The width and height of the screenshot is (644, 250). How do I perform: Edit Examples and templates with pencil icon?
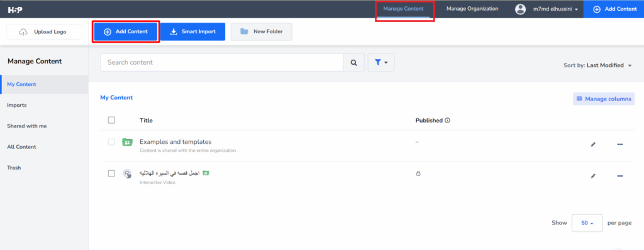(593, 144)
